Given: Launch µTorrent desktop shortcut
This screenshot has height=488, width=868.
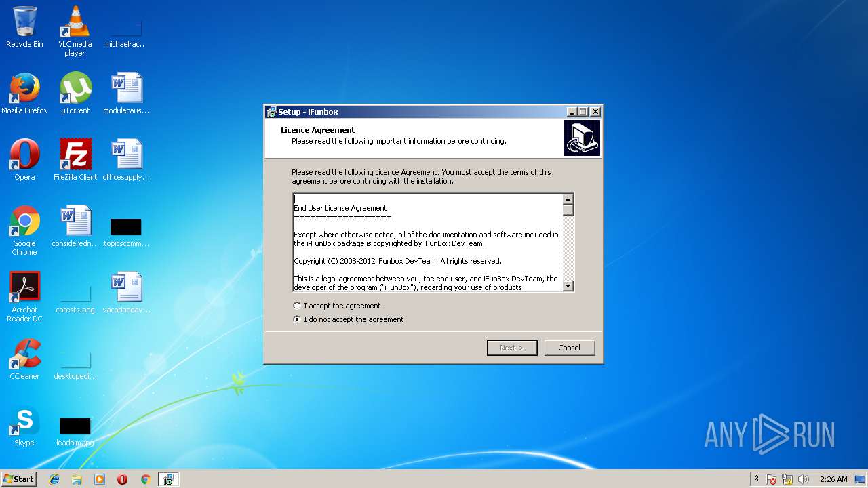Looking at the screenshot, I should pos(75,94).
